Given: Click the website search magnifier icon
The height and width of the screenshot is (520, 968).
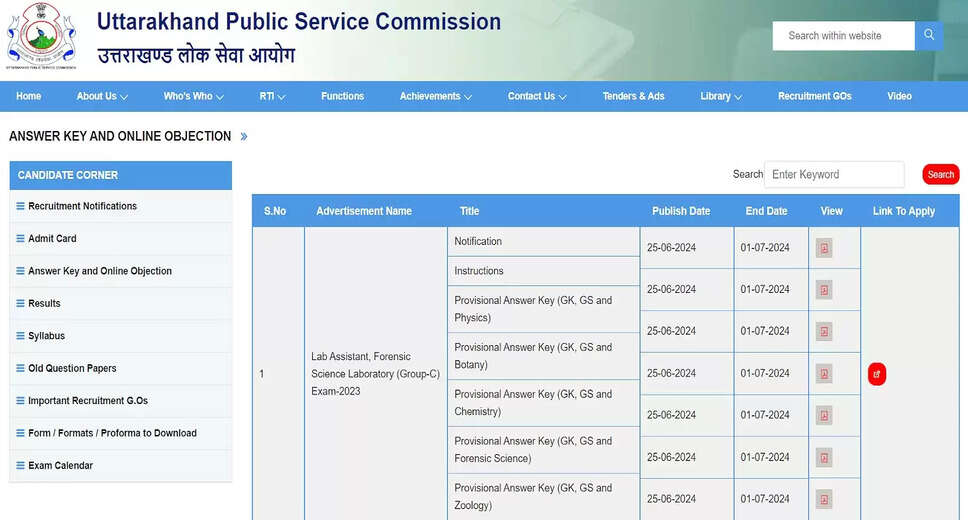Looking at the screenshot, I should [928, 36].
